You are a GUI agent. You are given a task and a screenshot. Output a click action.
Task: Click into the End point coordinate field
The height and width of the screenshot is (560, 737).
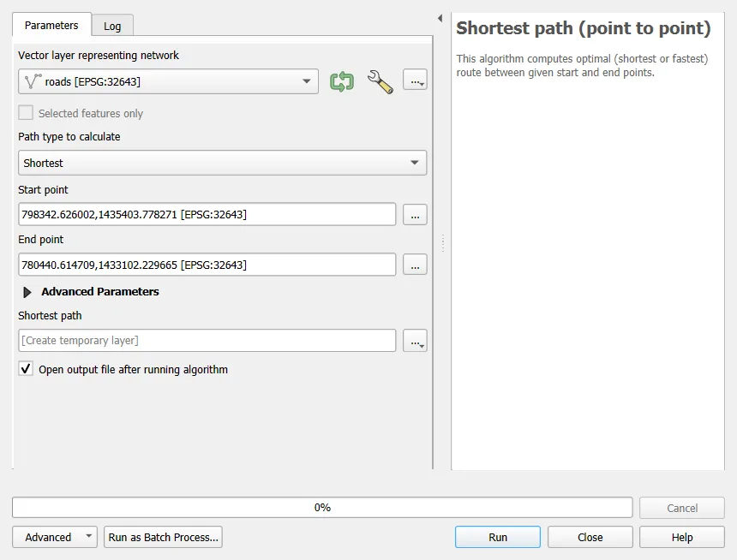pyautogui.click(x=207, y=265)
